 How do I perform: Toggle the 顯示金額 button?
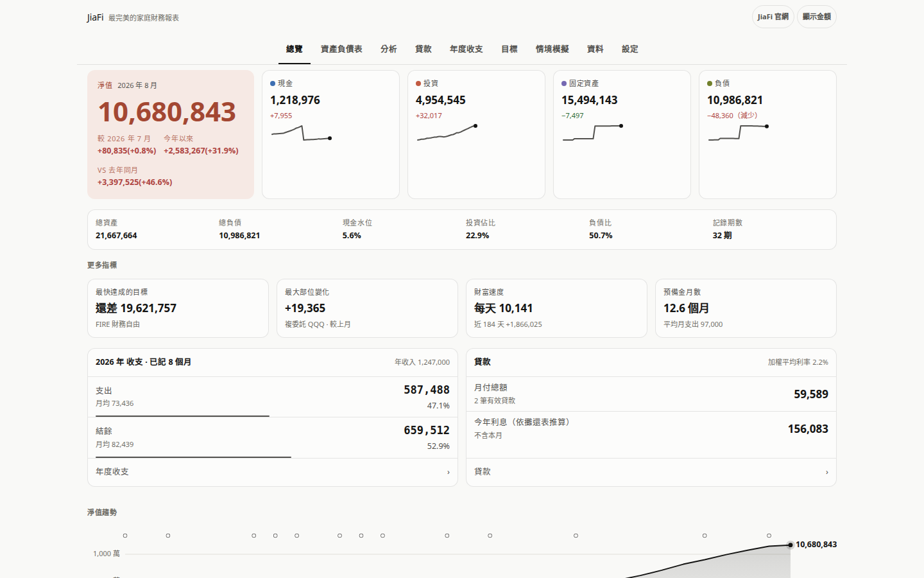tap(816, 17)
